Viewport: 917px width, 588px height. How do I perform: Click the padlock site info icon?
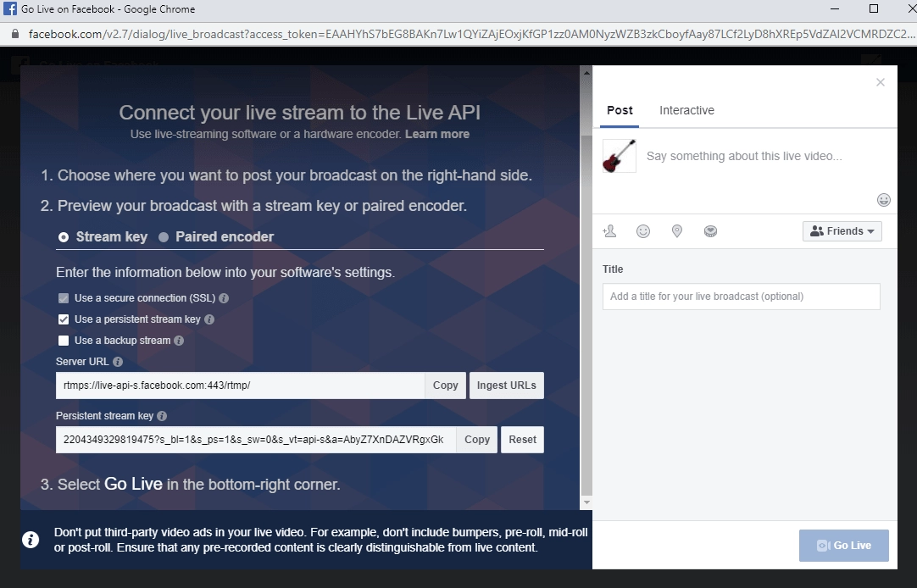(x=15, y=34)
